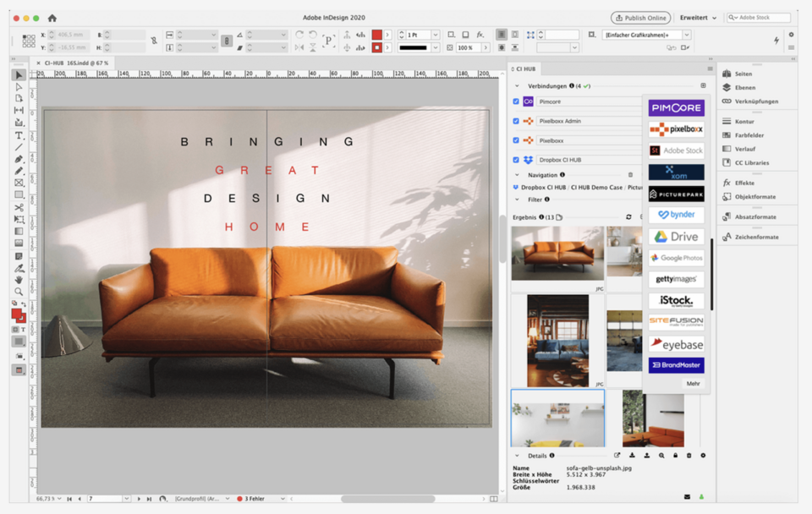812x514 pixels.
Task: Uncheck the Pixelboxx Admin connection checkbox
Action: pos(516,121)
